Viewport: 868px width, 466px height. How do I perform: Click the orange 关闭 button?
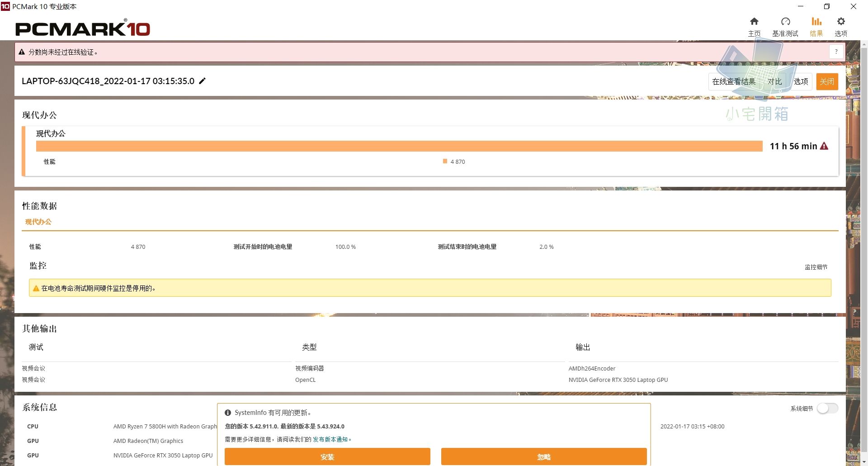[x=827, y=81]
